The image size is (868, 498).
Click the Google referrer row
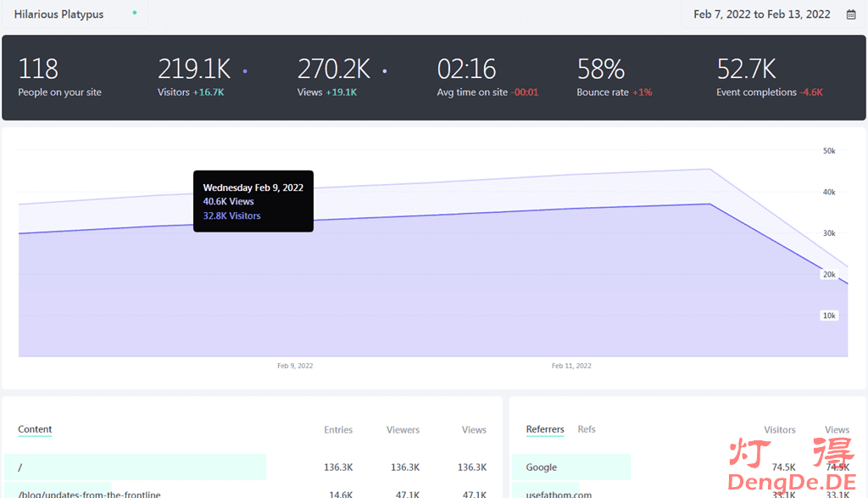(542, 467)
